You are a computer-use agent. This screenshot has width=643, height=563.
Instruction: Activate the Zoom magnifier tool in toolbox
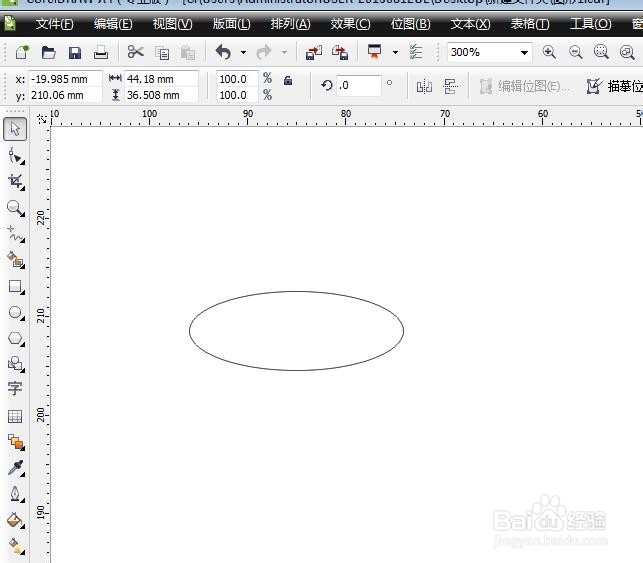click(16, 208)
